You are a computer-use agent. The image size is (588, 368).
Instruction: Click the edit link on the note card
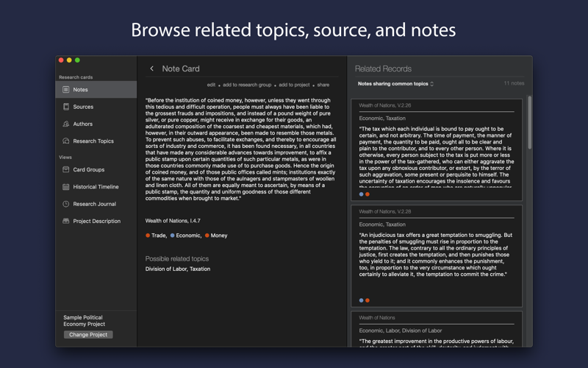point(211,85)
